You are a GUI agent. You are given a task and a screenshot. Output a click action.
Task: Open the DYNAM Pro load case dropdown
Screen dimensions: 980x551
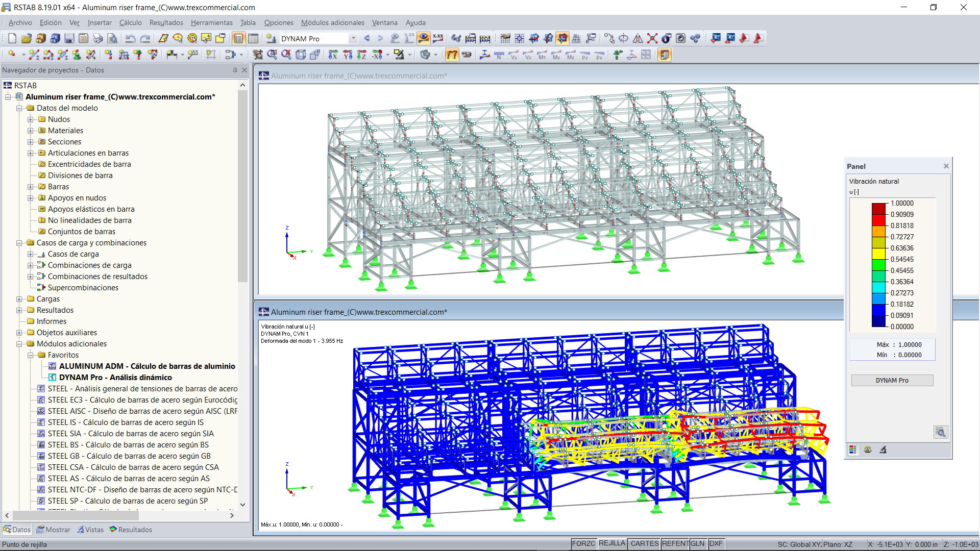pyautogui.click(x=353, y=39)
